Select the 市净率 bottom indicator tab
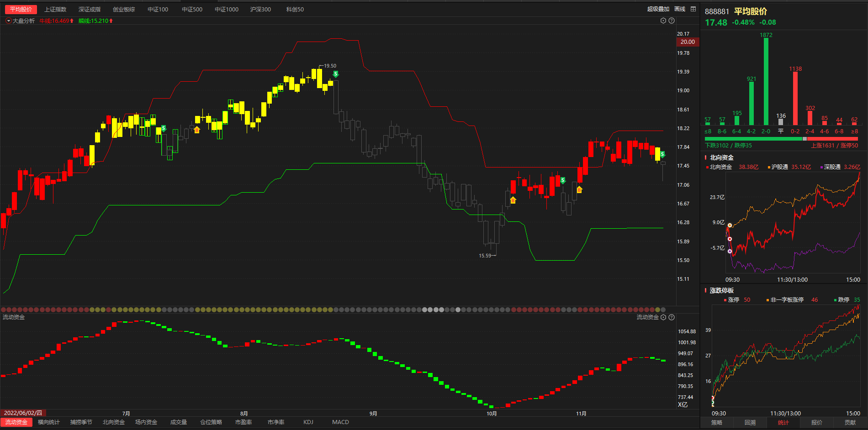 [x=276, y=422]
